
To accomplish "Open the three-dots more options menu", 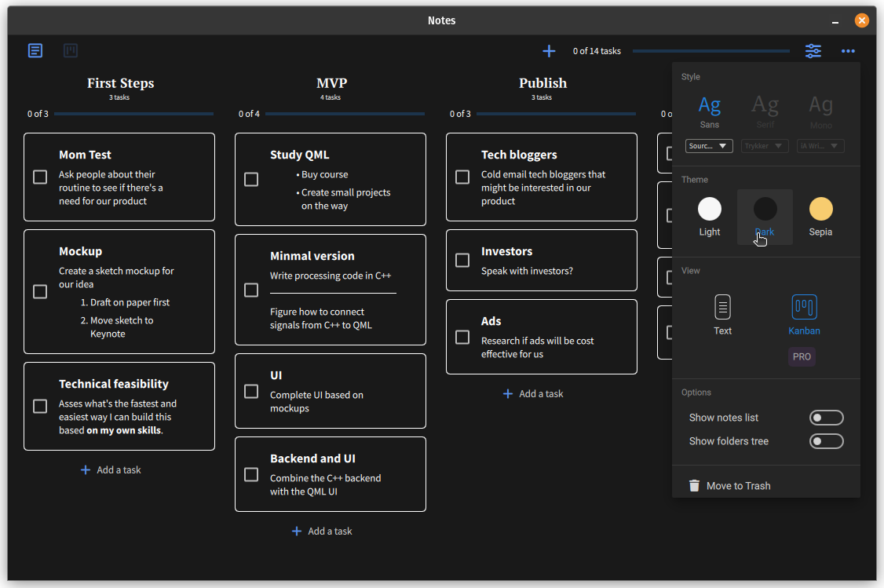I will pos(848,51).
